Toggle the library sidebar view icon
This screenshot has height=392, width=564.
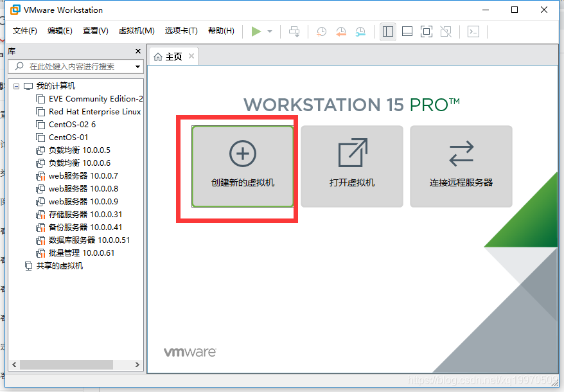click(x=388, y=31)
